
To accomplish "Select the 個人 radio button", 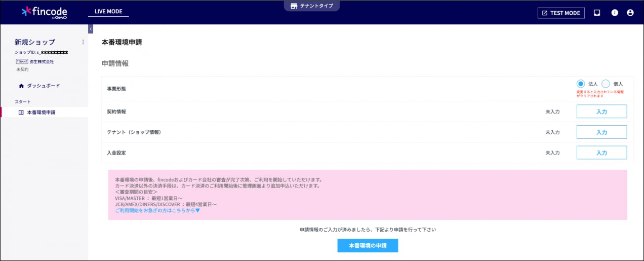I will pos(606,84).
